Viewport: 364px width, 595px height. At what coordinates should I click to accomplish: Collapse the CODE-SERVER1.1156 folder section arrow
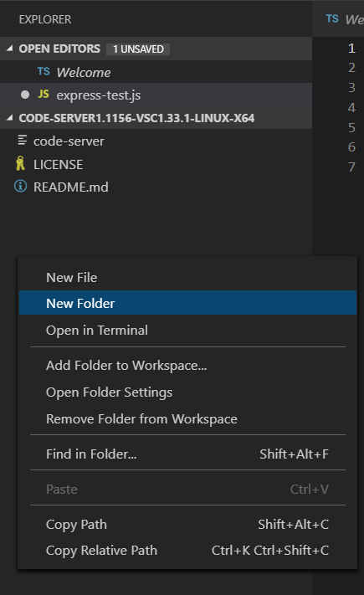coord(10,118)
